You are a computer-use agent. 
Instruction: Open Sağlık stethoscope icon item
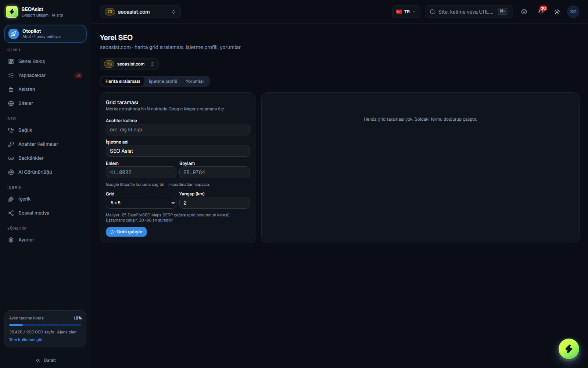coord(45,130)
